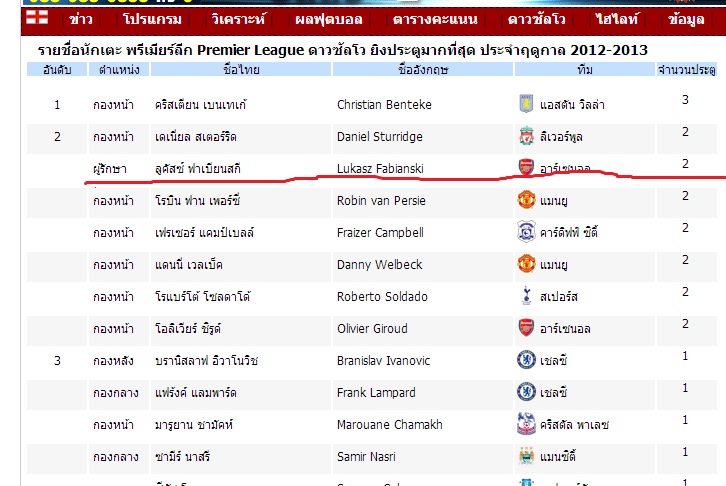The width and height of the screenshot is (726, 486).
Task: Click Thai name แดนนี่ เวลเบ็ค
Action: tap(189, 264)
